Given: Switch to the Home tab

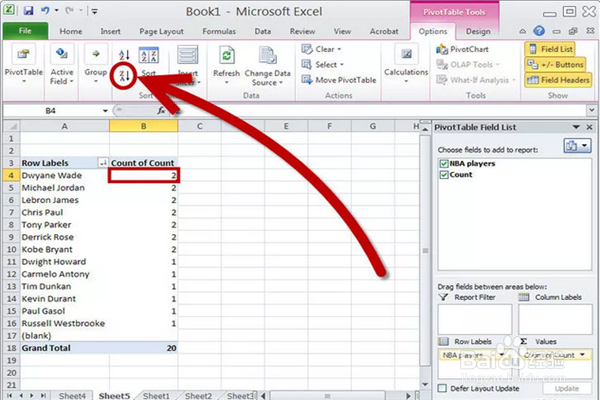Looking at the screenshot, I should coord(71,31).
